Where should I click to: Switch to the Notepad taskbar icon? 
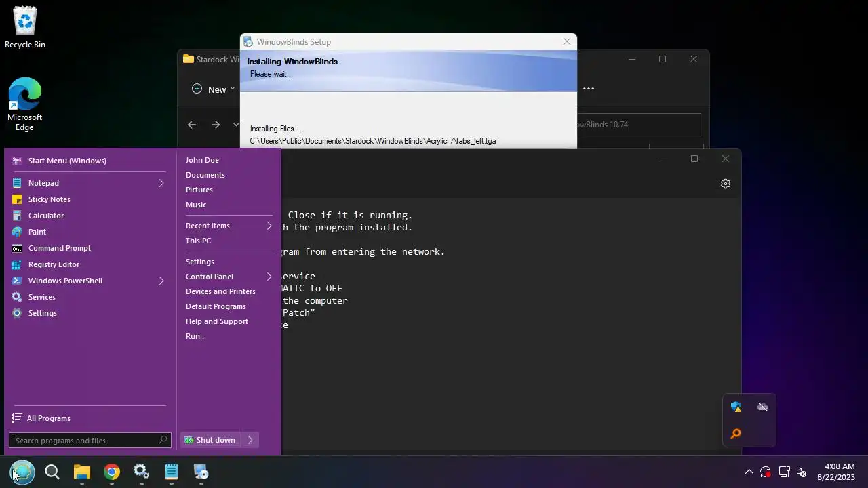click(172, 472)
